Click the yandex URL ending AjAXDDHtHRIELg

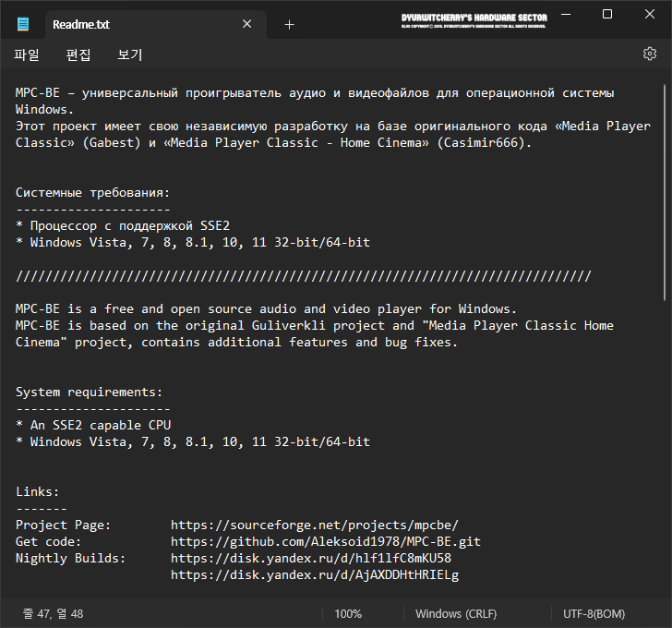click(x=315, y=574)
